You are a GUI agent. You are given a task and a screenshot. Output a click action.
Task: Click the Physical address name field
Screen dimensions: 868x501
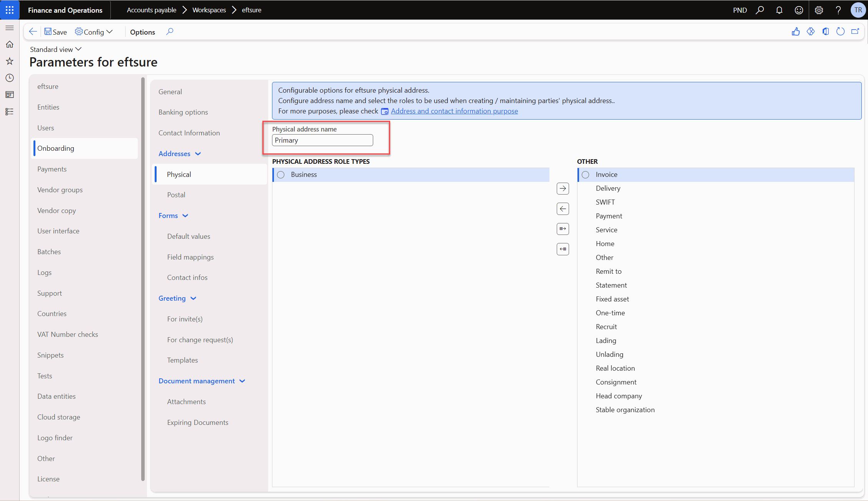pos(322,140)
